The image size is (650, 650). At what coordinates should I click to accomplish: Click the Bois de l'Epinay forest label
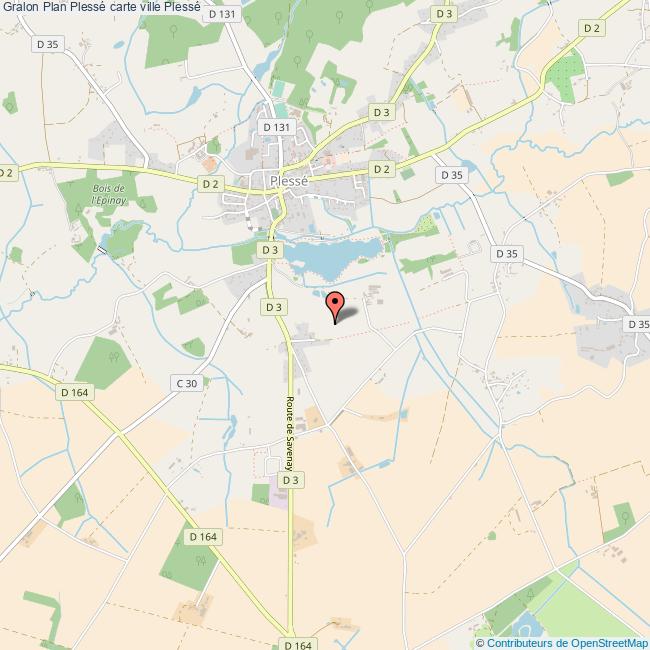tap(109, 194)
